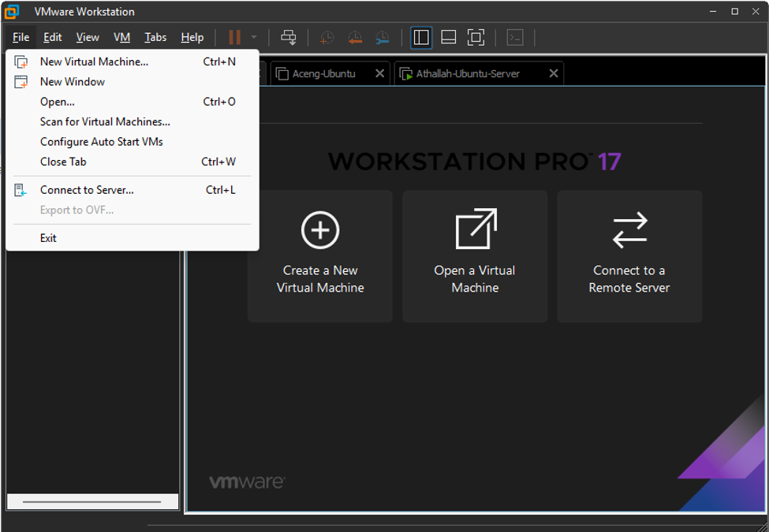The height and width of the screenshot is (532, 769).
Task: Click the New Window menu icon
Action: tap(21, 82)
